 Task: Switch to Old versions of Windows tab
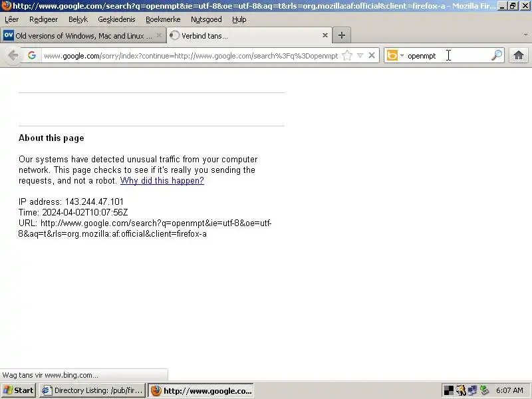pyautogui.click(x=83, y=36)
